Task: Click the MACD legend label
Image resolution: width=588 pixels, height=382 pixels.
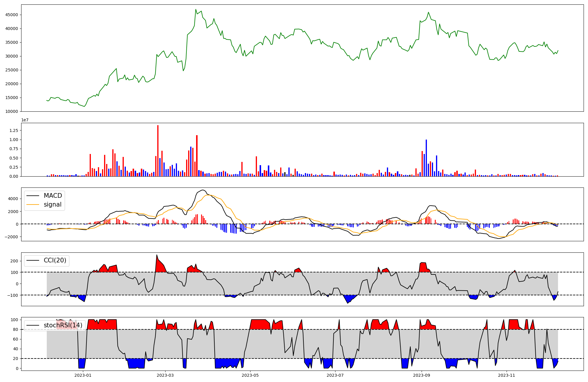Action: tap(53, 196)
